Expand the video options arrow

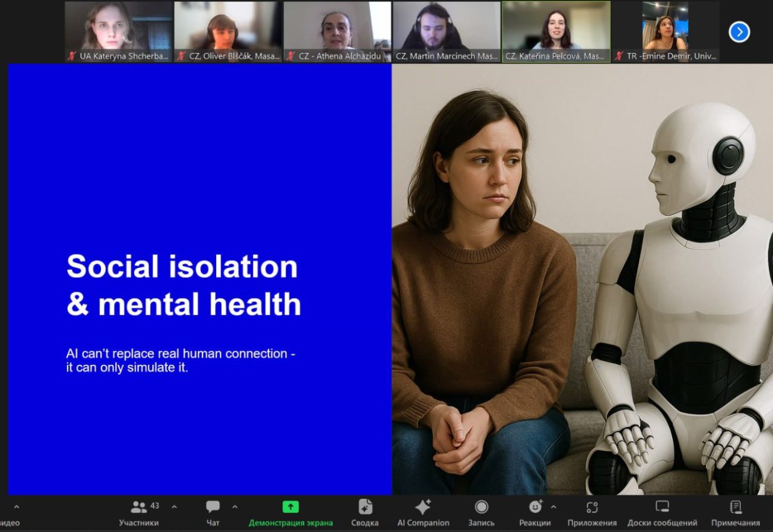(x=16, y=506)
